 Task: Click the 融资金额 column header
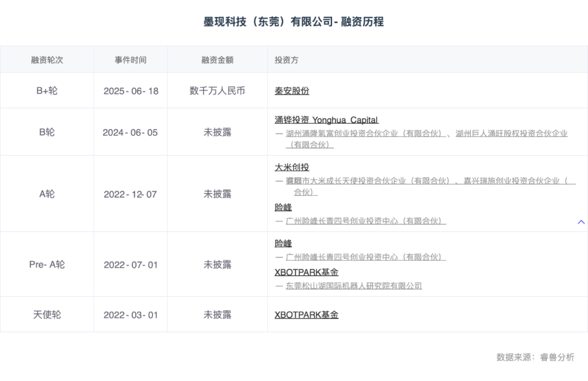(x=217, y=59)
